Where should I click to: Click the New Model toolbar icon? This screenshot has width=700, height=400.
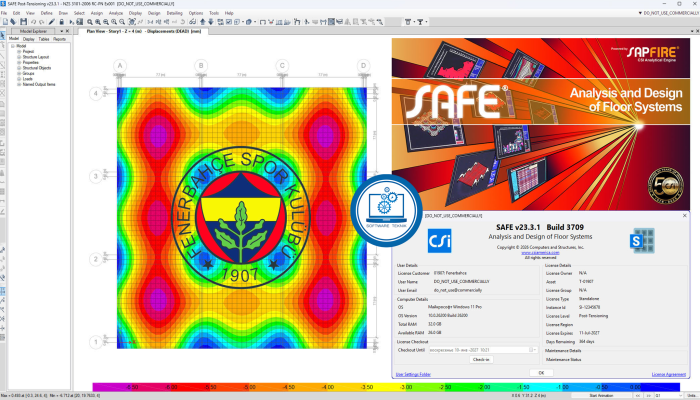(x=5, y=22)
